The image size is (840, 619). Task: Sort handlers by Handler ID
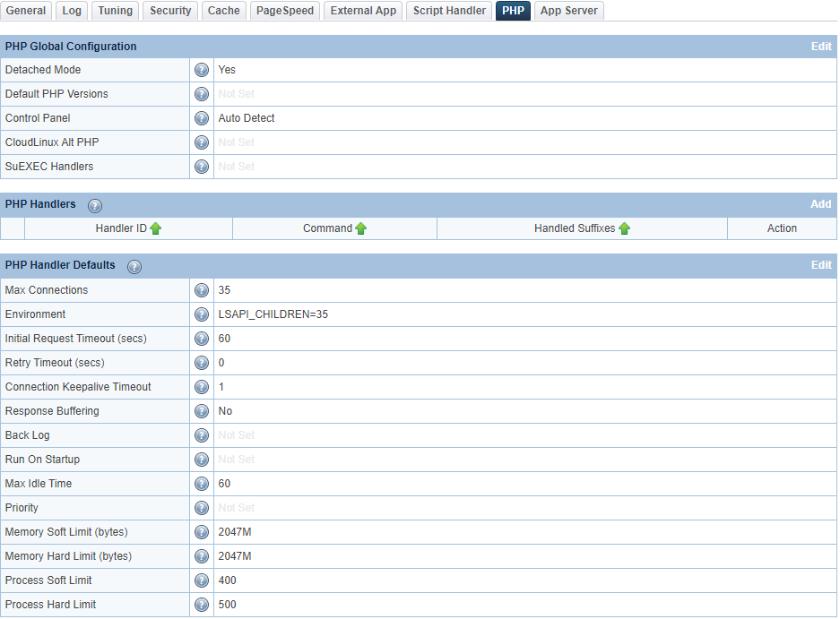128,228
